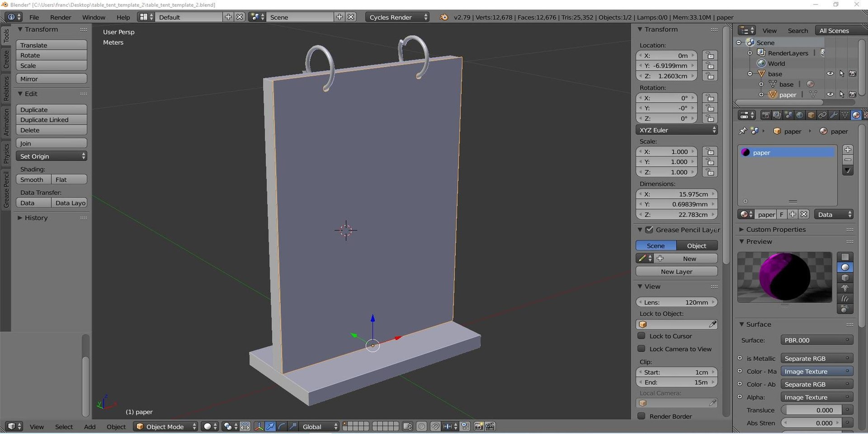The height and width of the screenshot is (434, 868).
Task: Click the Lens 120mm field
Action: [676, 302]
